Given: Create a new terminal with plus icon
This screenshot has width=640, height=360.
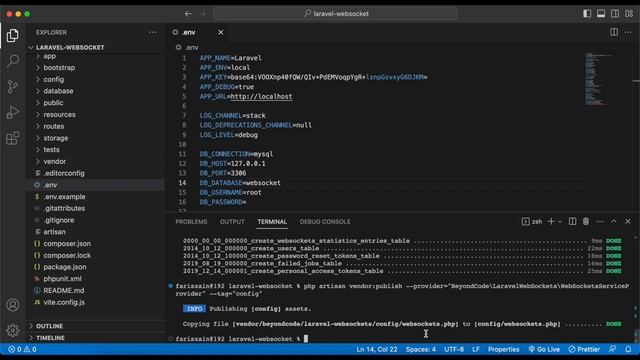Looking at the screenshot, I should (x=551, y=221).
